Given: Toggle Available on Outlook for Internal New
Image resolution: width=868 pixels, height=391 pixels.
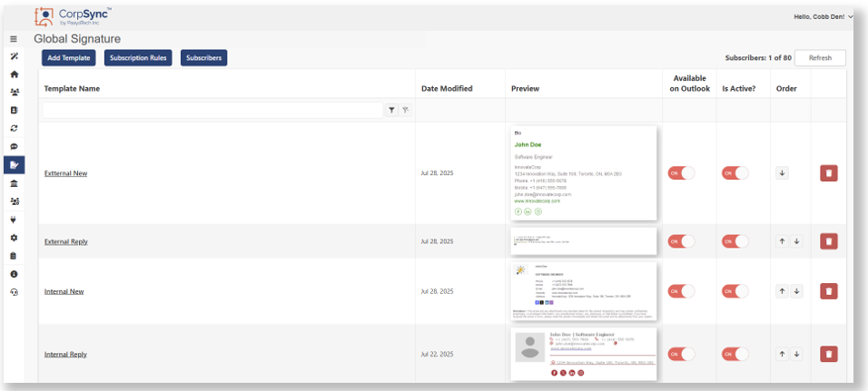Looking at the screenshot, I should tap(682, 291).
